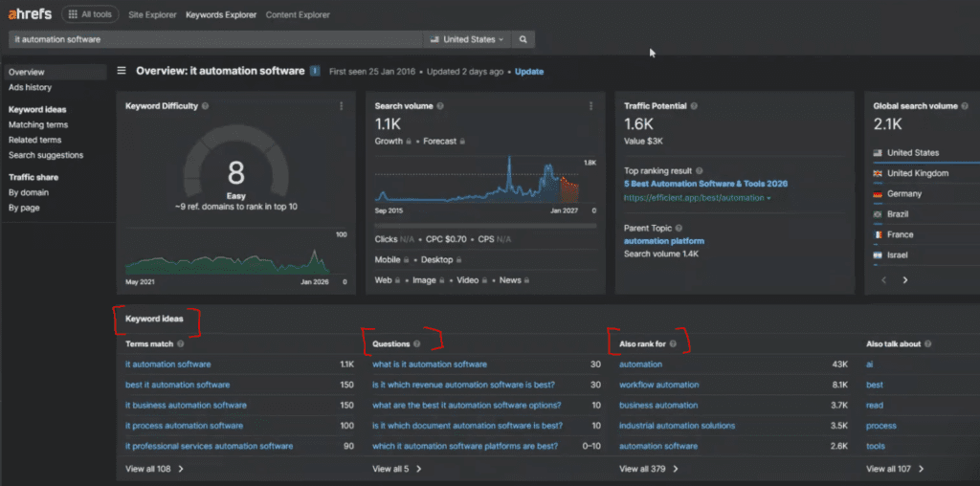980x486 pixels.
Task: Toggle the hamburger sidebar menu icon
Action: click(122, 71)
